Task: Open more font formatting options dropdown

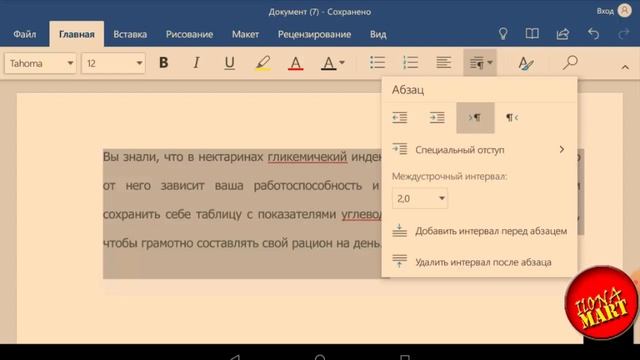Action: 333,63
